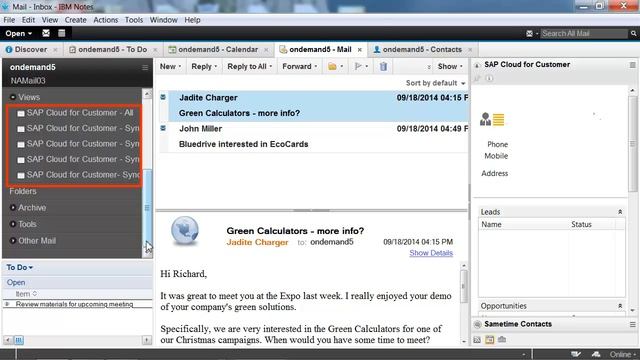Screen dimensions: 640x360
Task: Open the Window menu
Action: point(163,20)
